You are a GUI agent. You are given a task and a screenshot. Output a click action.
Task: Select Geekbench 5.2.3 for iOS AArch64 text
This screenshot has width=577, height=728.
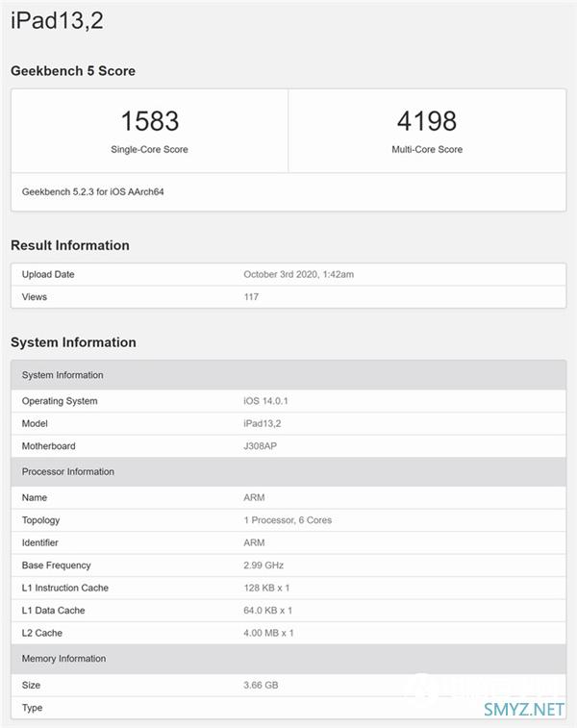(93, 191)
